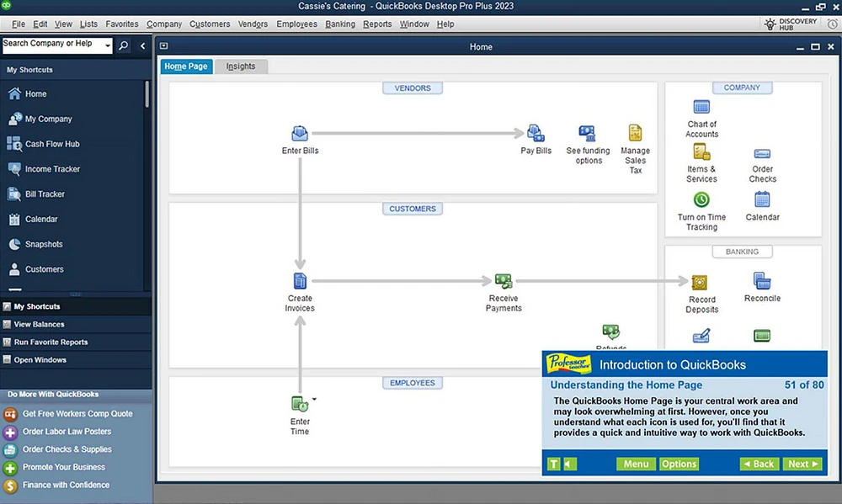Click the tutorial Options button
The image size is (842, 504).
679,464
